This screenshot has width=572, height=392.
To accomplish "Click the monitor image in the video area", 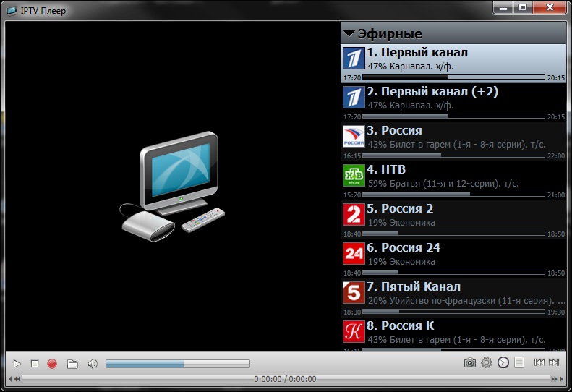I will pyautogui.click(x=172, y=187).
